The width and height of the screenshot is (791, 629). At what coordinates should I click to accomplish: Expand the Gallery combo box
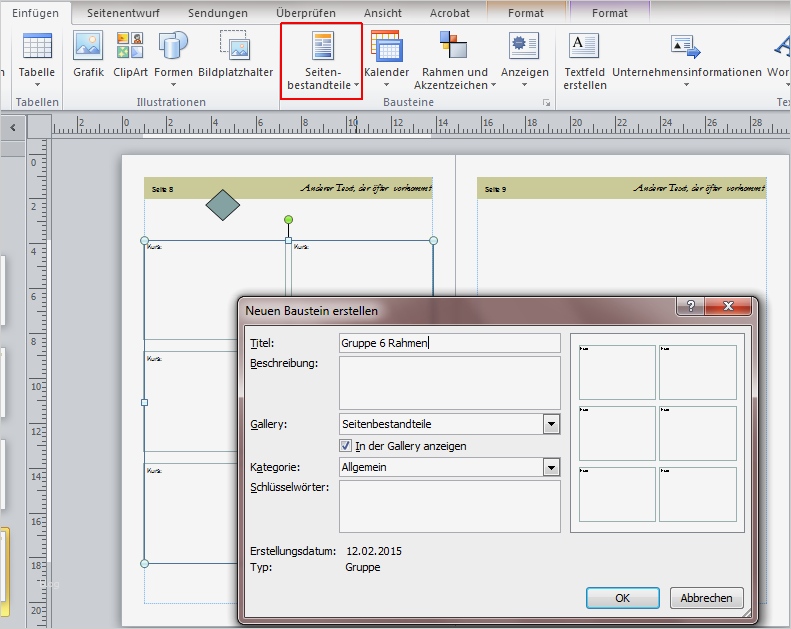click(551, 424)
